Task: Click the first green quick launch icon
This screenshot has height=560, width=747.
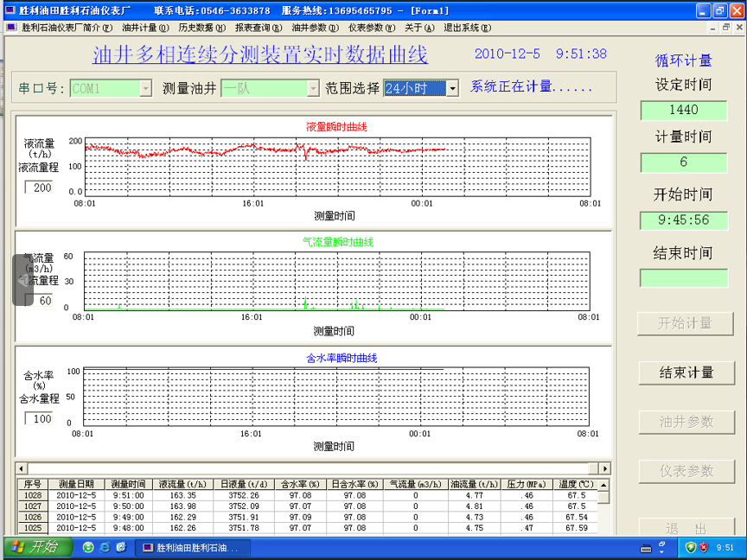Action: [88, 547]
